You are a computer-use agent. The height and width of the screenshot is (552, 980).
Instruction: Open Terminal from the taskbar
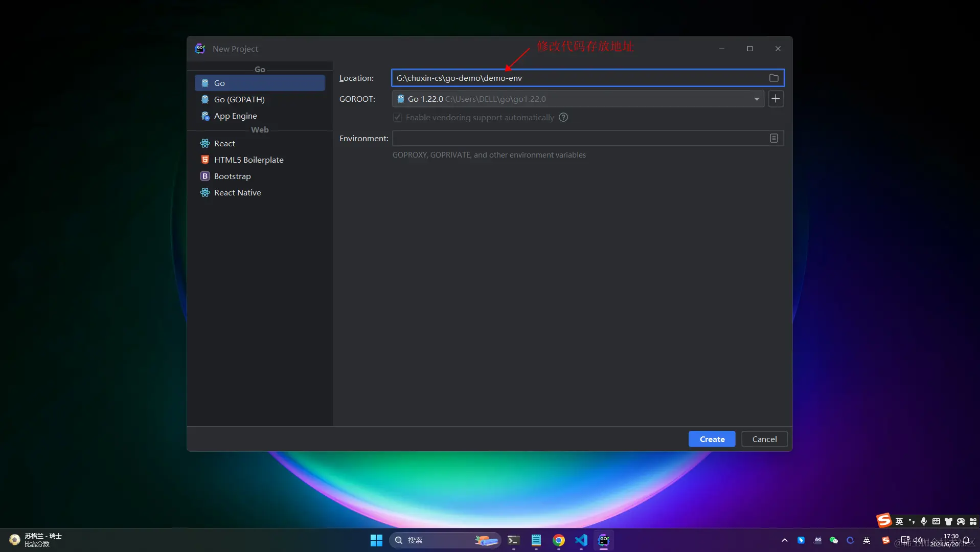[x=513, y=540]
